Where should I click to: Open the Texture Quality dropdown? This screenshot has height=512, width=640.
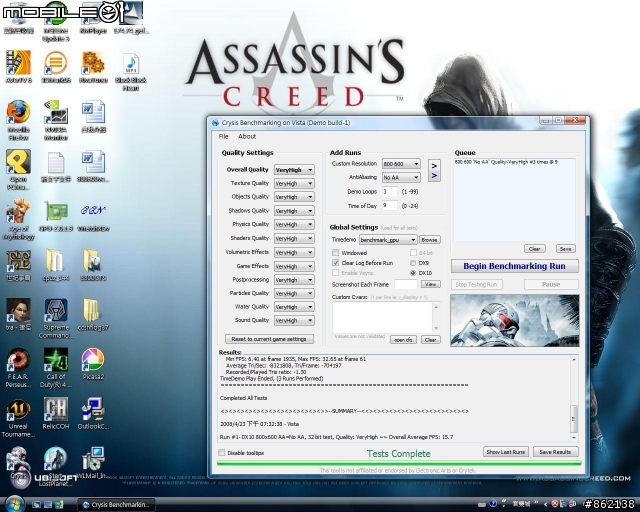[x=294, y=184]
